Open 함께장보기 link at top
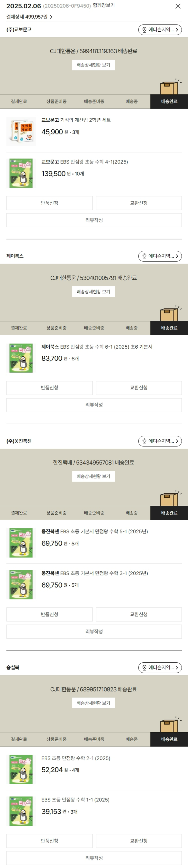The height and width of the screenshot is (868, 188). pos(104,5)
